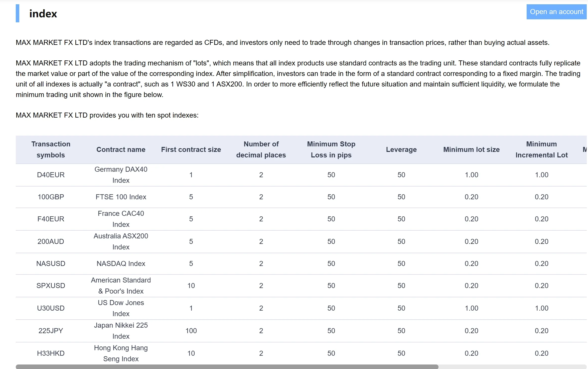
Task: Select the U30USD symbol cell
Action: point(51,308)
